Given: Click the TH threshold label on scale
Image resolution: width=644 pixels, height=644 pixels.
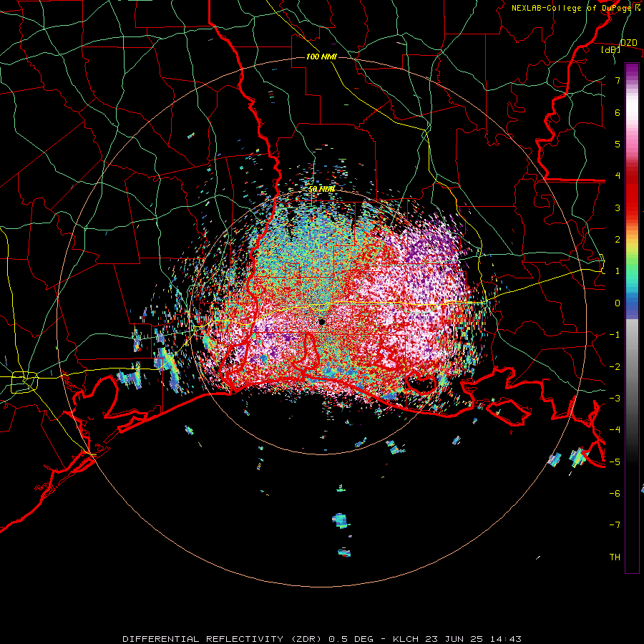Looking at the screenshot, I should (x=615, y=557).
